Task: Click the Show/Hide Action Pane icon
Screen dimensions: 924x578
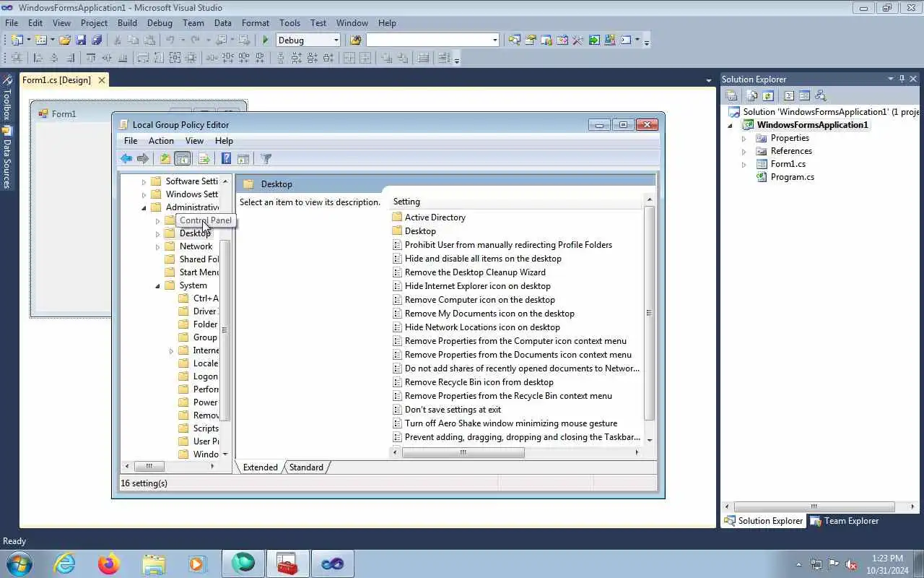Action: coord(243,159)
